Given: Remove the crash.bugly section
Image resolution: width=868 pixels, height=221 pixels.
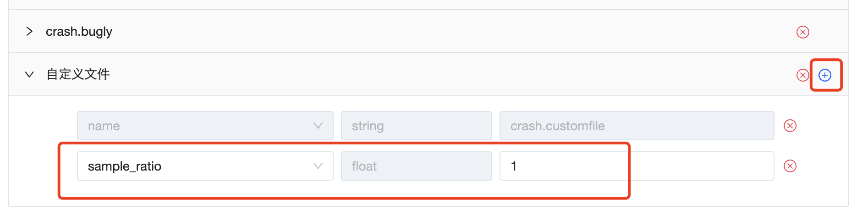Looking at the screenshot, I should point(802,32).
